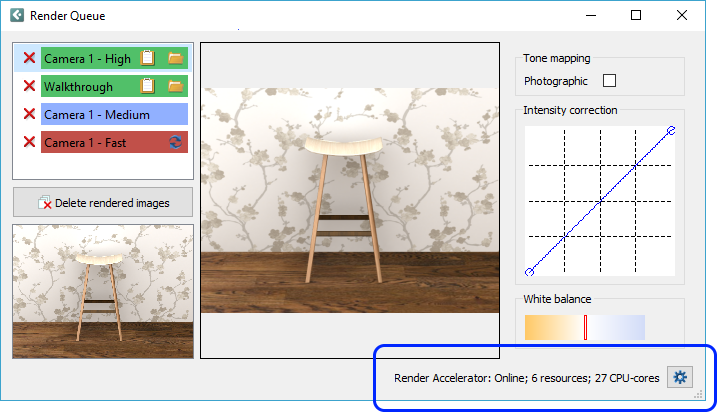Image resolution: width=718 pixels, height=412 pixels.
Task: Click the small stool thumbnail preview
Action: coord(103,291)
